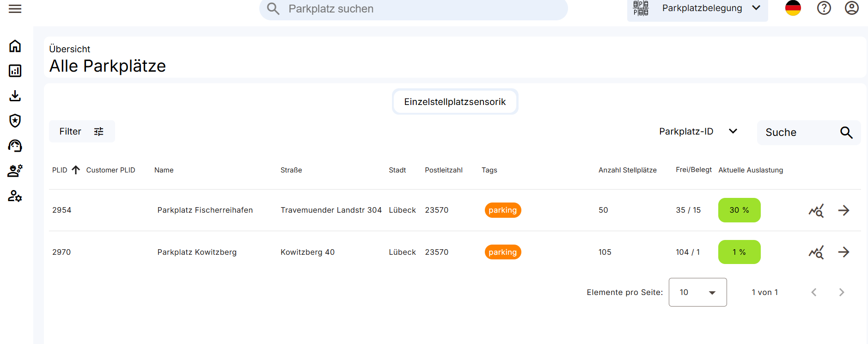Open the statistics chart sidebar icon

15,71
